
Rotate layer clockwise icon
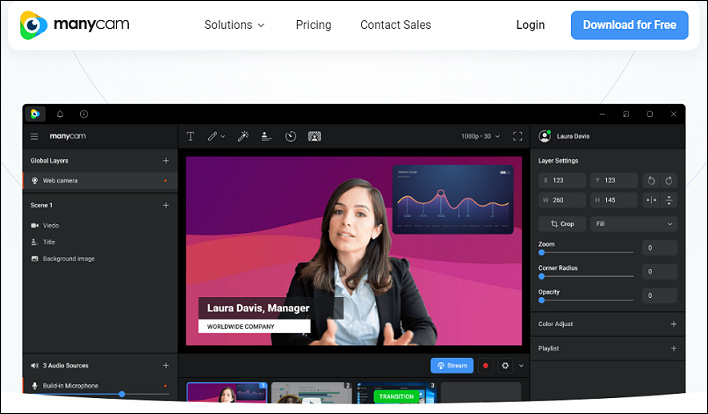click(669, 181)
